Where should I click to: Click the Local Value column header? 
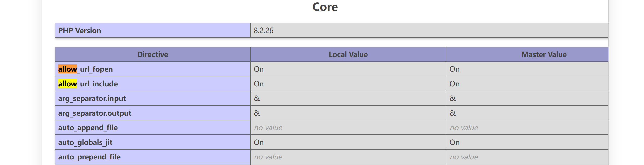click(x=348, y=54)
